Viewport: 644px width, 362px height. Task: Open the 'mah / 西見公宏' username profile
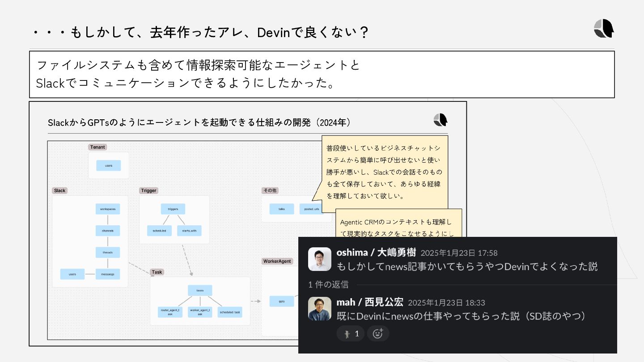[370, 302]
